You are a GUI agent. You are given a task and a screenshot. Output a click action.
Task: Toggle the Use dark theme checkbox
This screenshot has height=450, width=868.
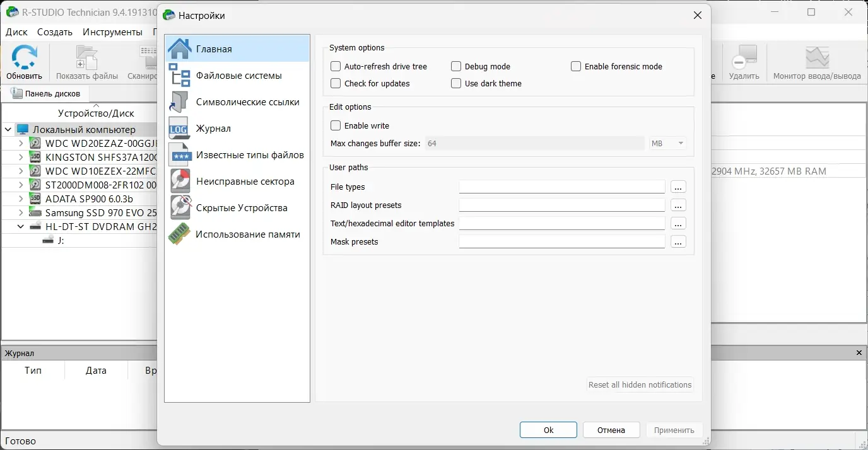456,83
